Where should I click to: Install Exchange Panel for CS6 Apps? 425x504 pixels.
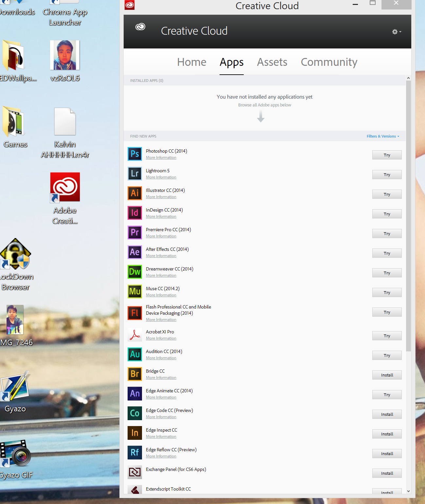click(x=387, y=474)
